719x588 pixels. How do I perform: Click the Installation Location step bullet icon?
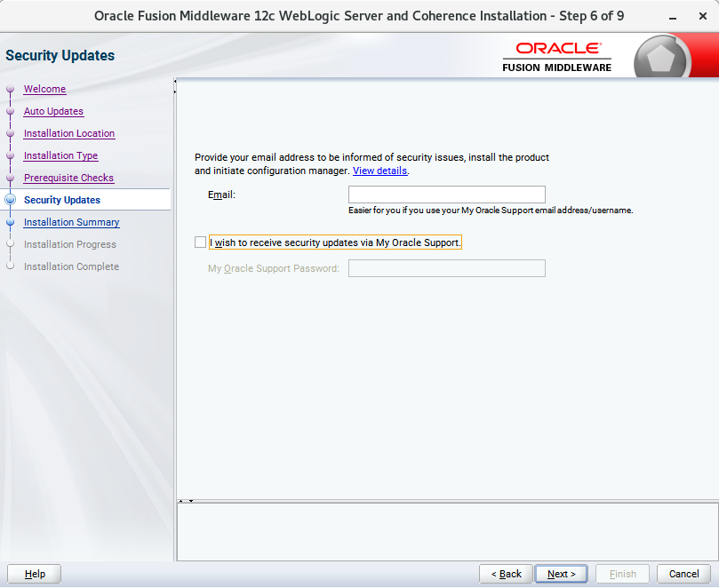(10, 134)
